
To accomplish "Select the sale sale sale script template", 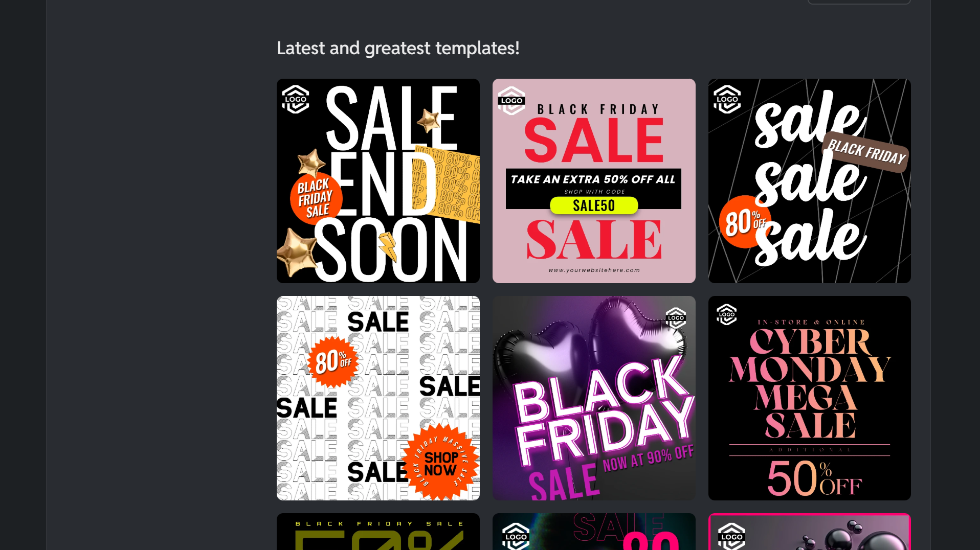I will tap(810, 180).
